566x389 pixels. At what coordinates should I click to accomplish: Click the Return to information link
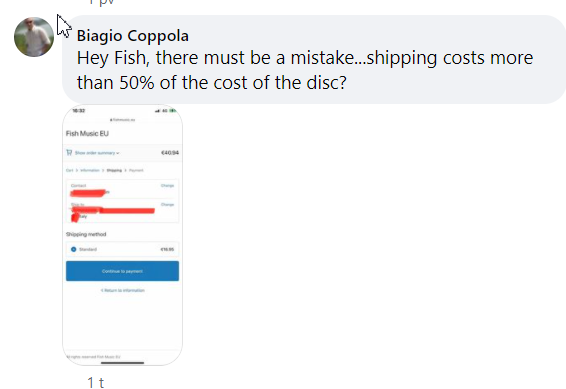point(122,290)
